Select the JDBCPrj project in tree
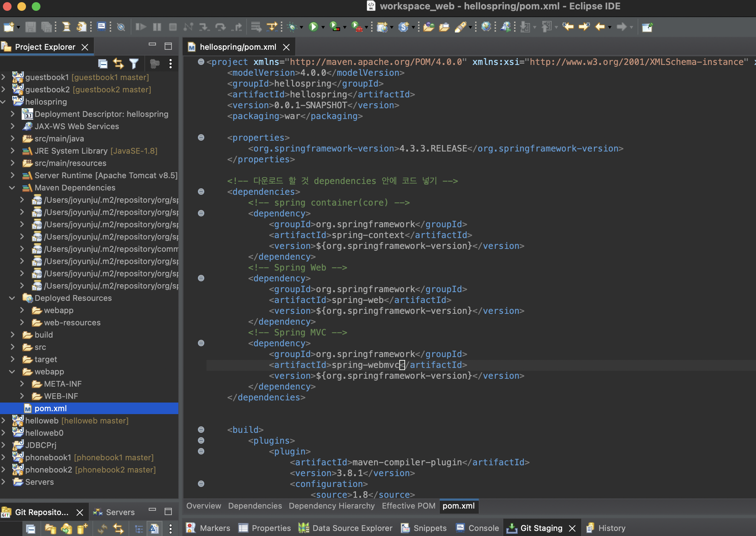756x536 pixels. click(41, 445)
